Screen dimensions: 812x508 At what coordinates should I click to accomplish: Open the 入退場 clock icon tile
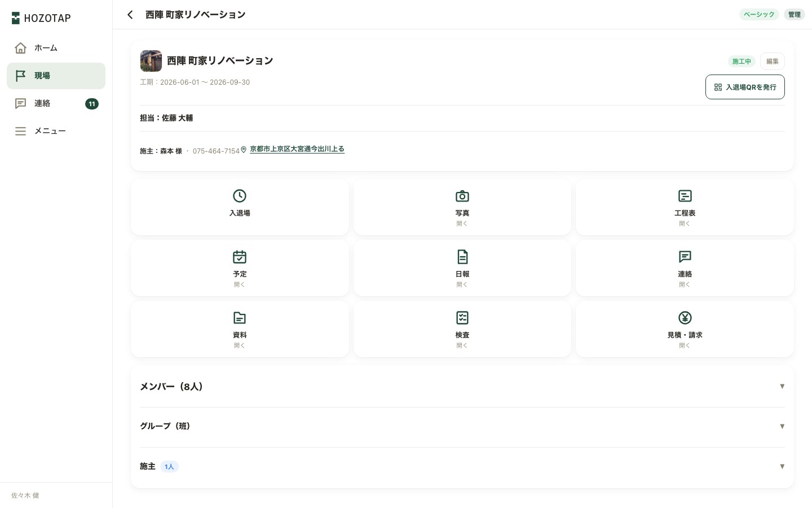coord(240,196)
